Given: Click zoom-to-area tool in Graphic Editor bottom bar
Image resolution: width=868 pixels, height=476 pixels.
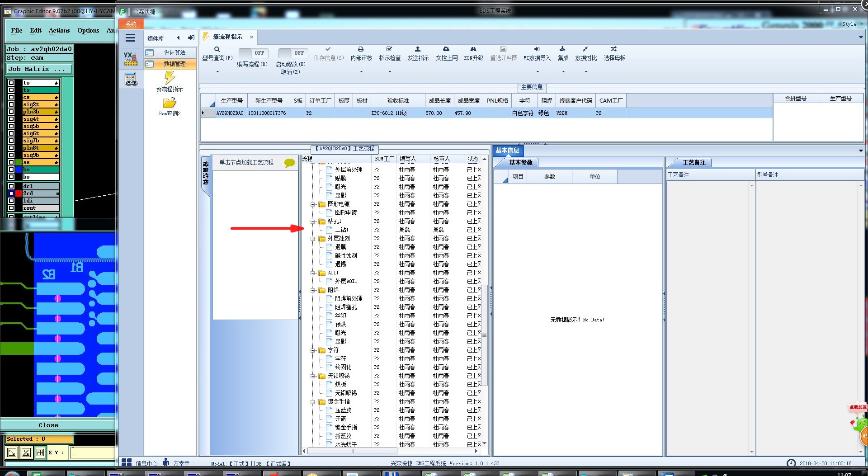Looking at the screenshot, I should point(12,452).
